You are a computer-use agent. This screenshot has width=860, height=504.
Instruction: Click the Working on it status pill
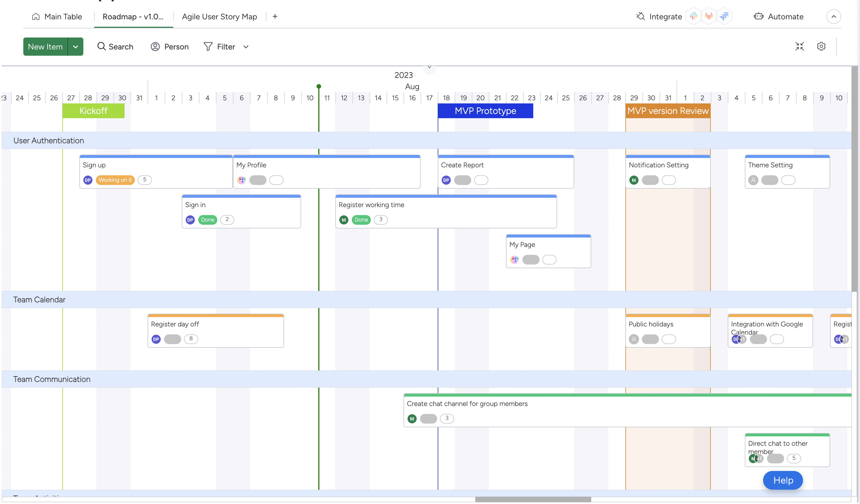click(115, 180)
